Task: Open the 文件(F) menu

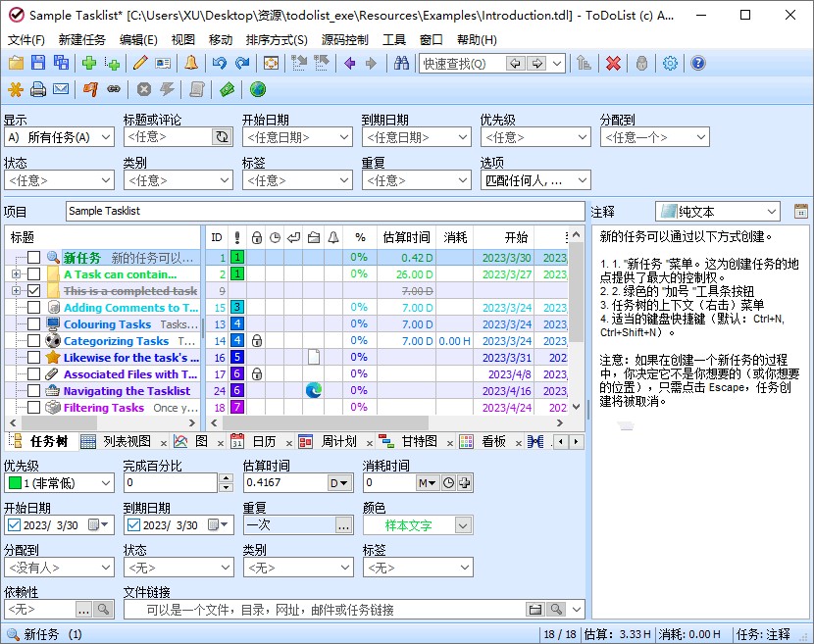Action: point(25,40)
